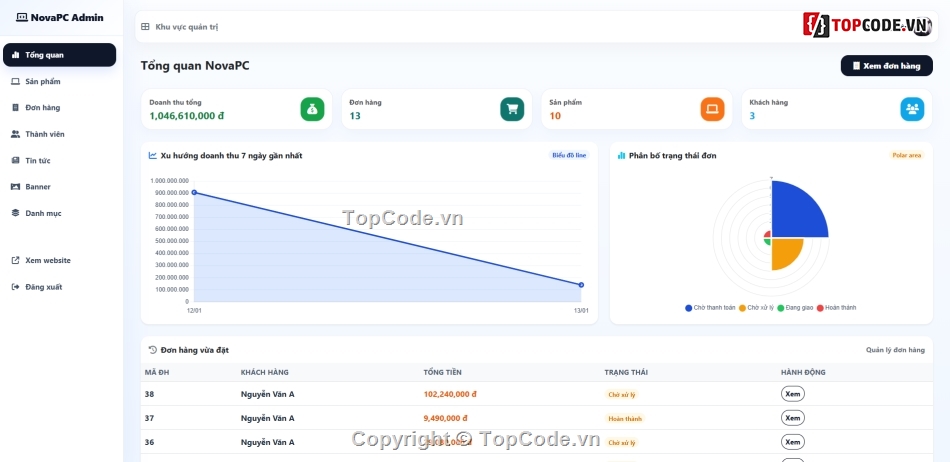
Task: Click the Tổng quan NovaPC page heading
Action: (x=195, y=66)
